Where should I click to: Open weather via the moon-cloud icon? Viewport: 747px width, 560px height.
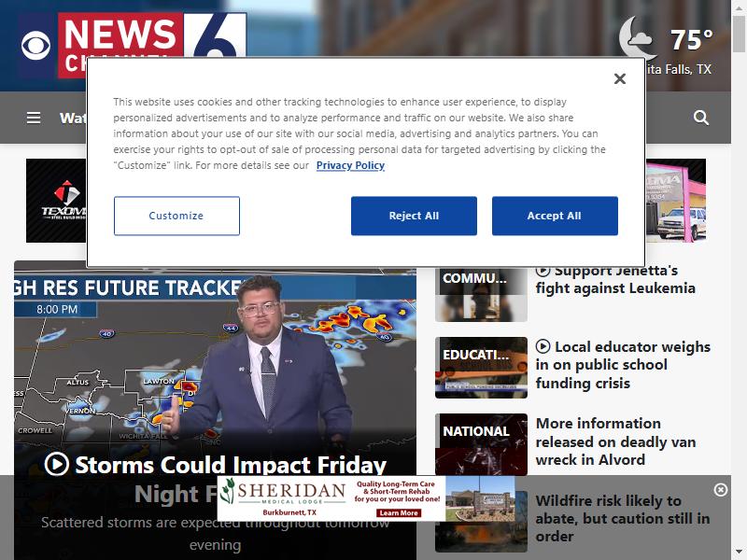[637, 38]
